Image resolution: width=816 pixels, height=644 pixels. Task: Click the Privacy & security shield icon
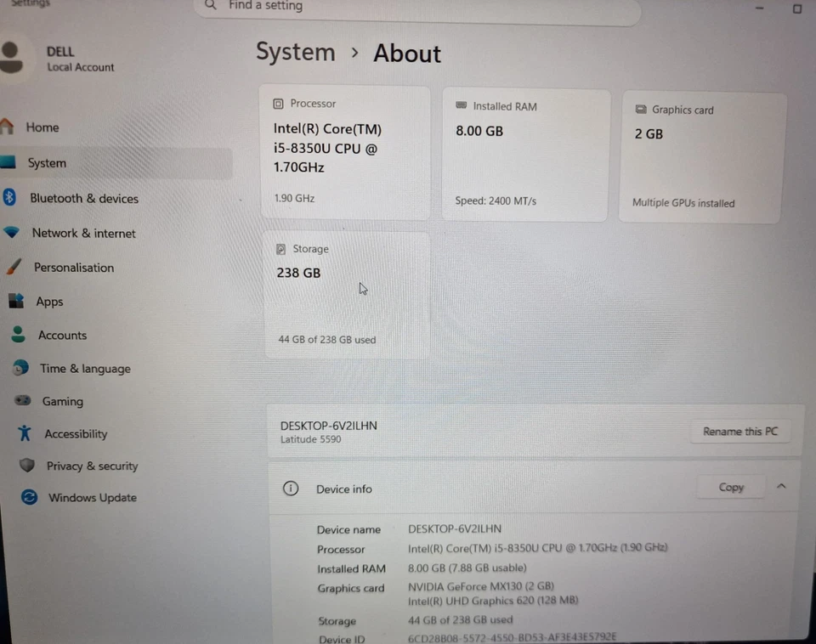(27, 465)
